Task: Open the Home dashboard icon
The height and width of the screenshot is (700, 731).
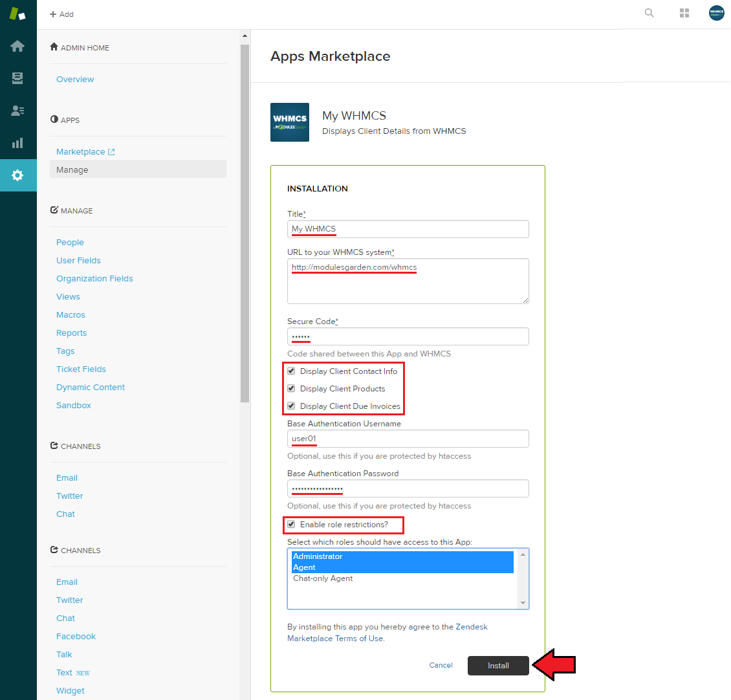Action: [x=17, y=46]
